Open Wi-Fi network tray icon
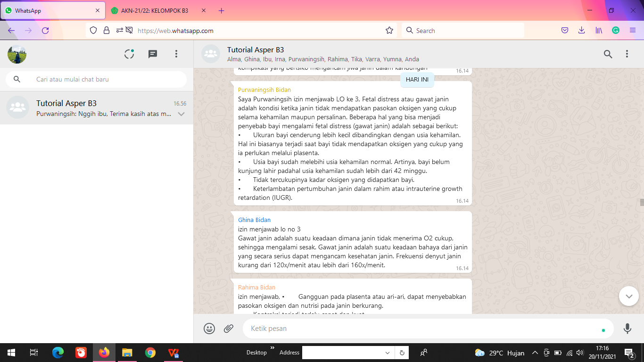The image size is (644, 362). coord(569,353)
